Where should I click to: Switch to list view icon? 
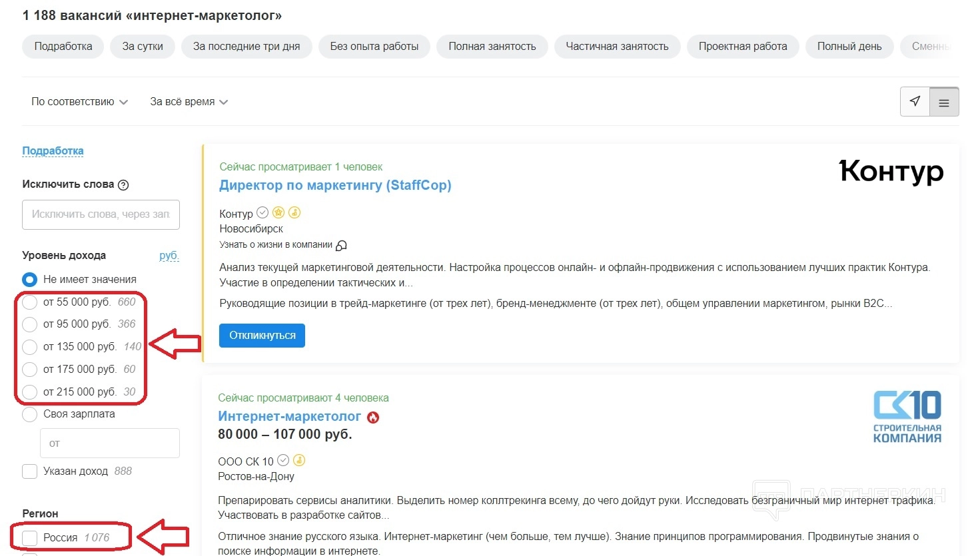coord(944,103)
